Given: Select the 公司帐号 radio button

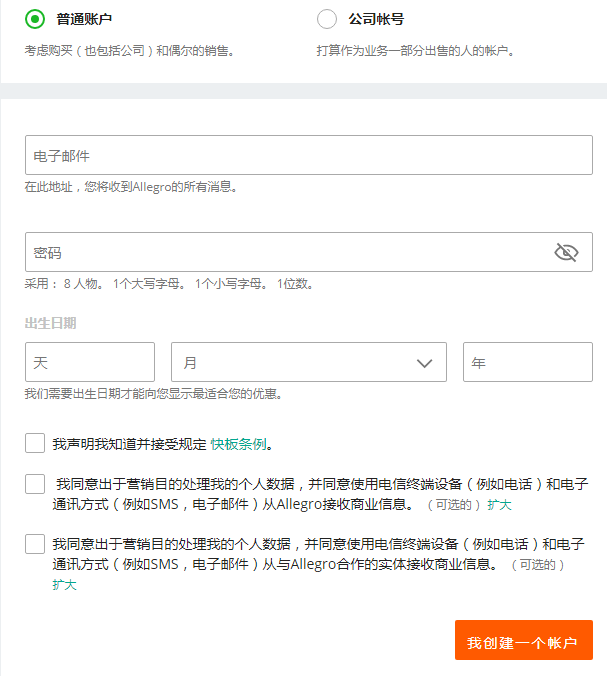Looking at the screenshot, I should 327,19.
